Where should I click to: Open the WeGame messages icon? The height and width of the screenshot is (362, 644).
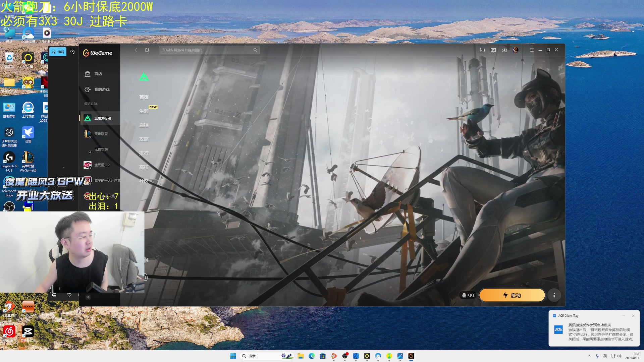493,50
